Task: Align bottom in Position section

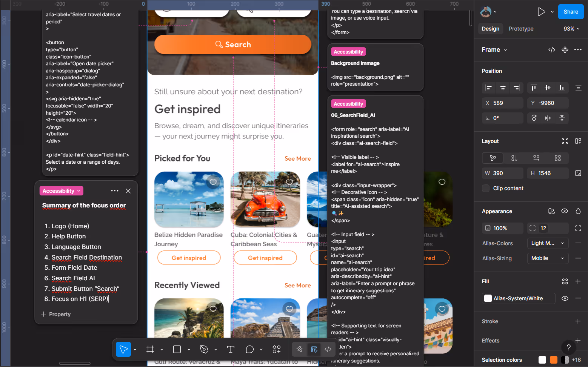Action: click(562, 88)
